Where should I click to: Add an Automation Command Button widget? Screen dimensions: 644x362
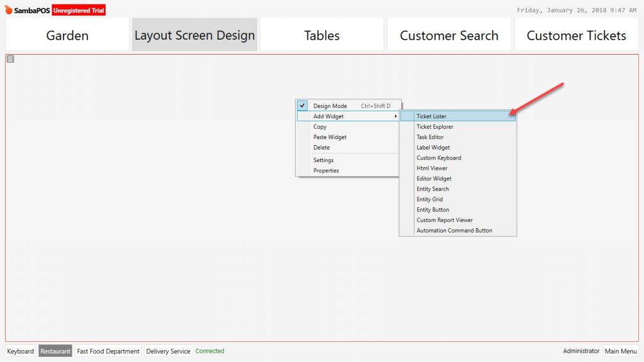(458, 230)
